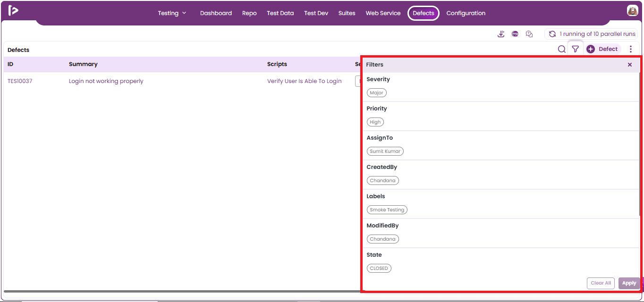Open the Configuration tab
644x302 pixels.
466,13
